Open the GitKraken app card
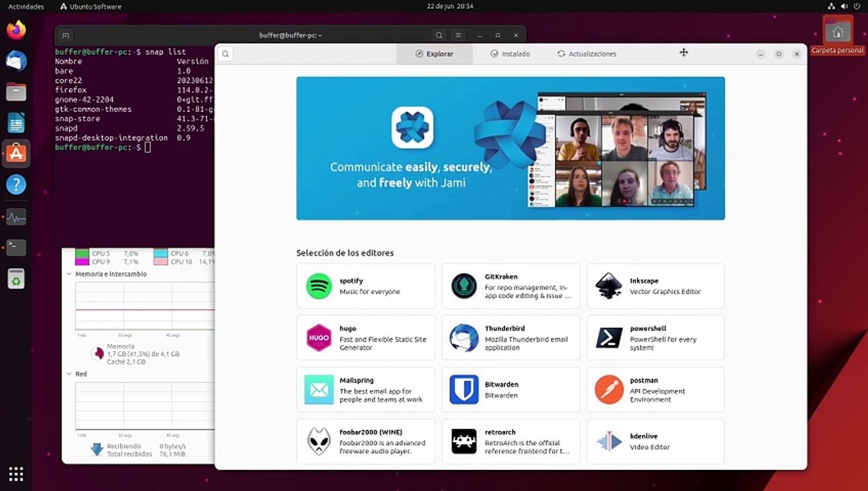This screenshot has height=491, width=868. point(510,286)
